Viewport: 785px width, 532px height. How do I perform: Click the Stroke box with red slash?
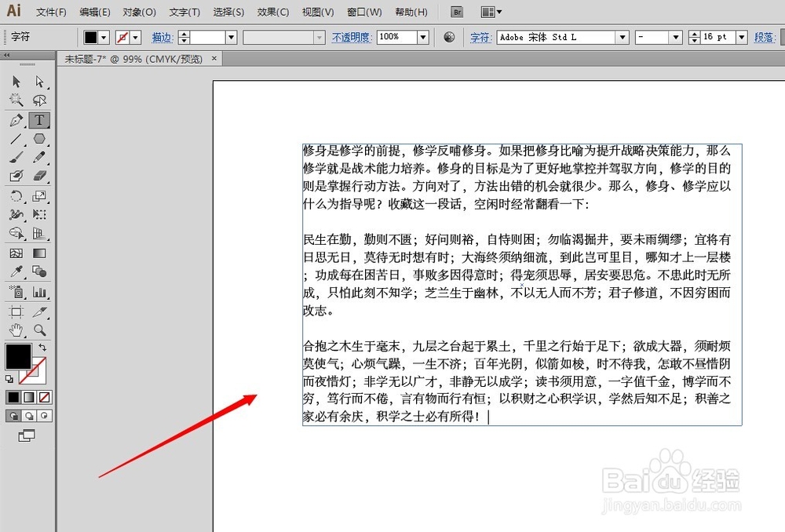(x=39, y=377)
